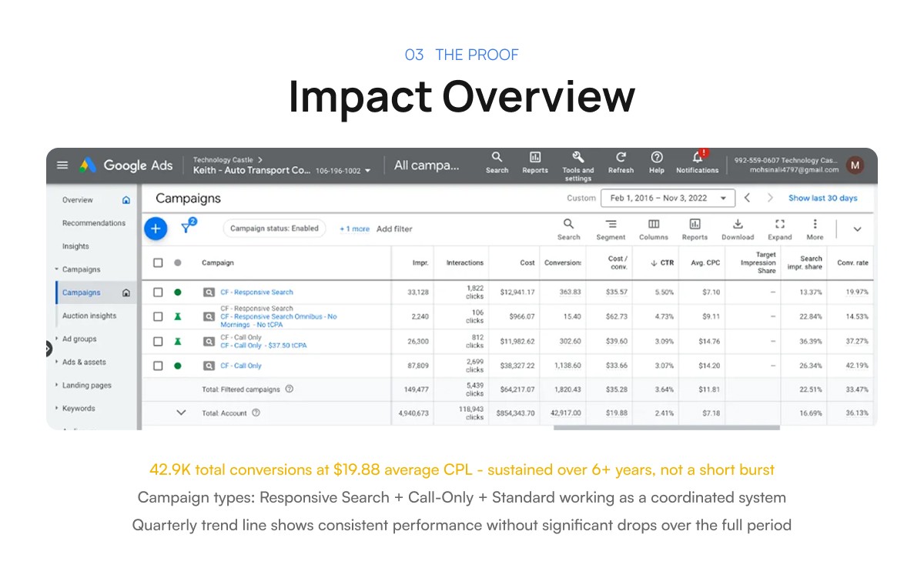
Task: Click the status dot for CF - Call Only
Action: click(178, 366)
